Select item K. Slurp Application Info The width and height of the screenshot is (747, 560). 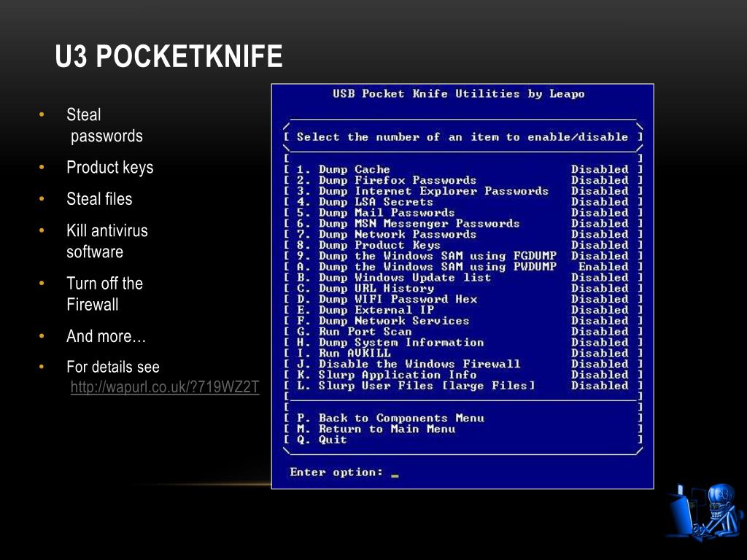click(387, 375)
